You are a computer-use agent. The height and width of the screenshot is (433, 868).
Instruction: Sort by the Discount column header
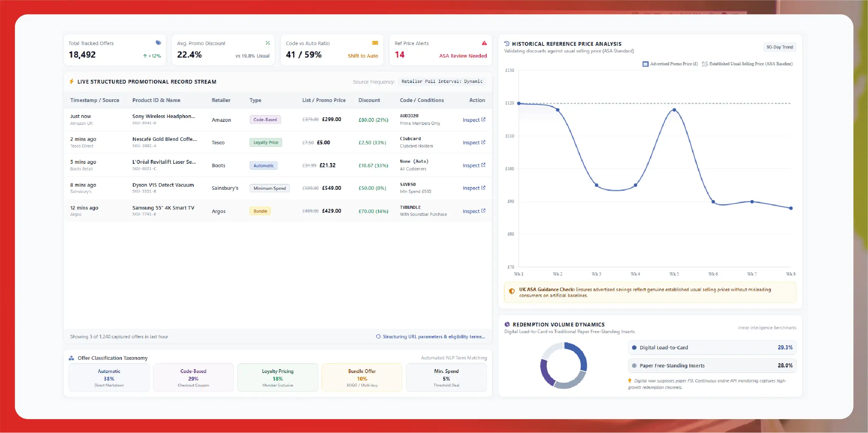tap(369, 100)
